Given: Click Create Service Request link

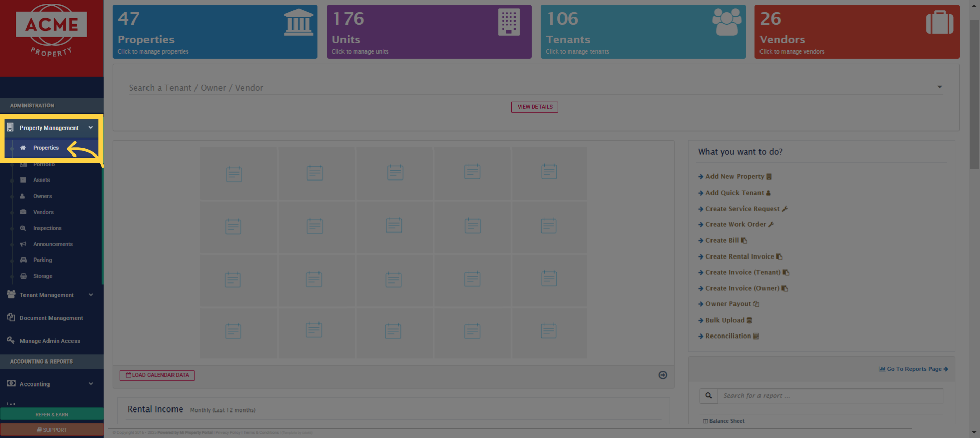Looking at the screenshot, I should [743, 209].
